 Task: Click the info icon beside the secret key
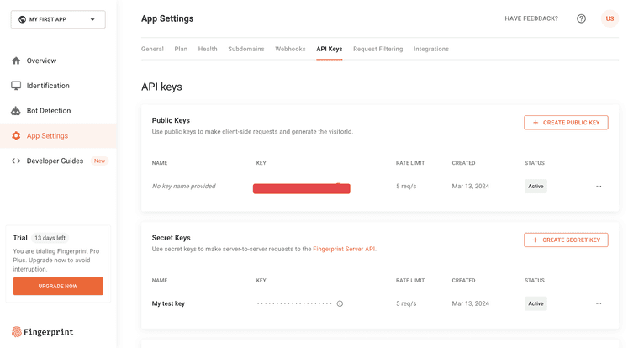pyautogui.click(x=340, y=303)
